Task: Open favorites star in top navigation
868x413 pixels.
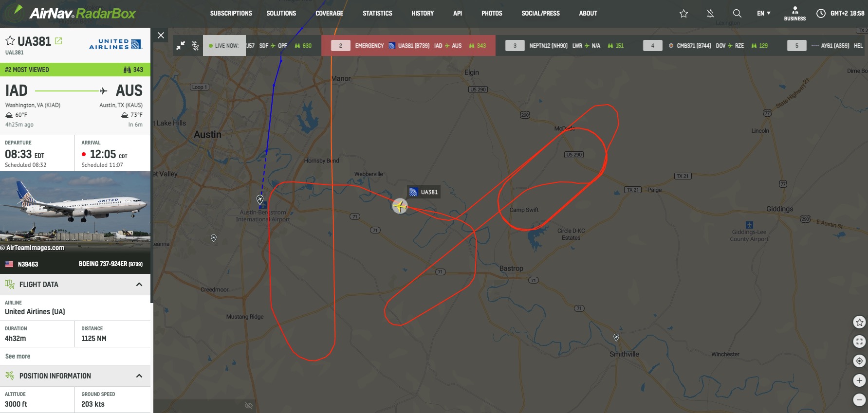Action: pyautogui.click(x=683, y=13)
